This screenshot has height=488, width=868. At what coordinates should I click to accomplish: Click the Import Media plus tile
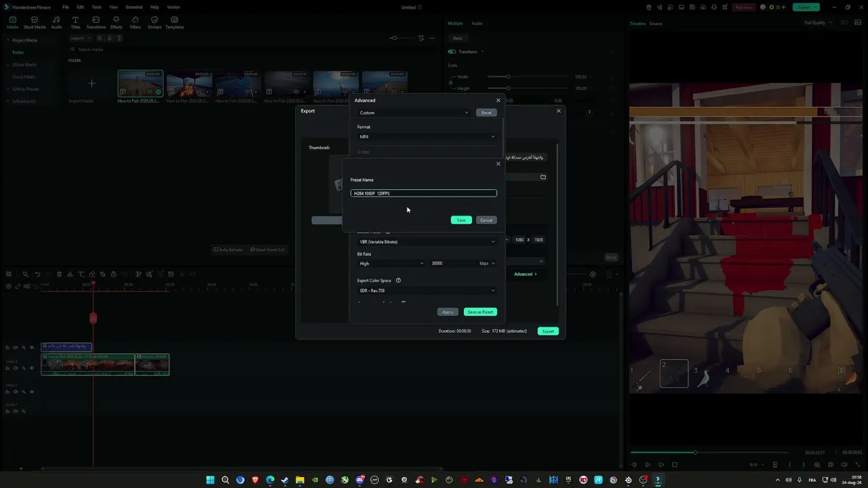coord(92,84)
